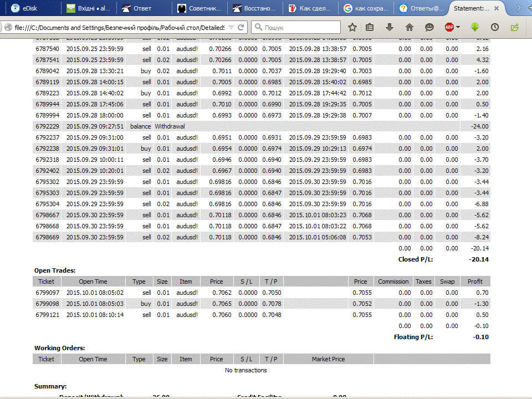532x399 pixels.
Task: Click ticket 6792229 Withdrawal row text
Action: [170, 126]
